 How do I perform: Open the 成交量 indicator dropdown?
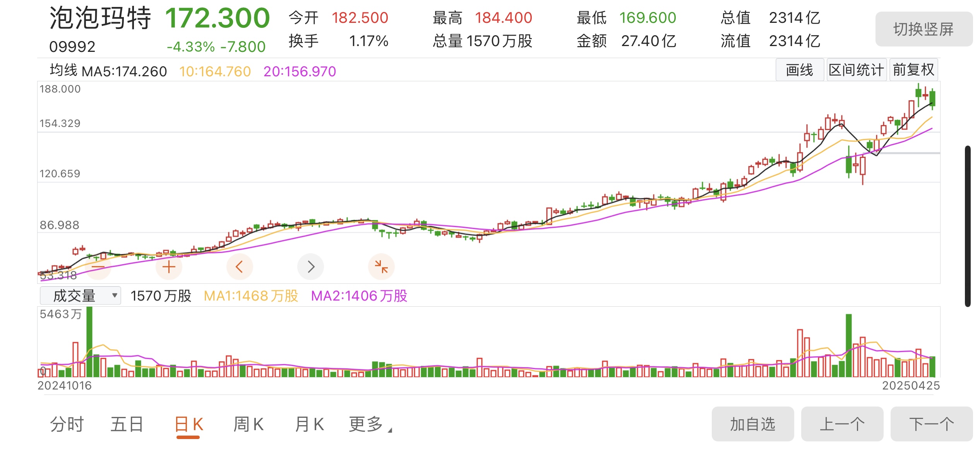(81, 296)
